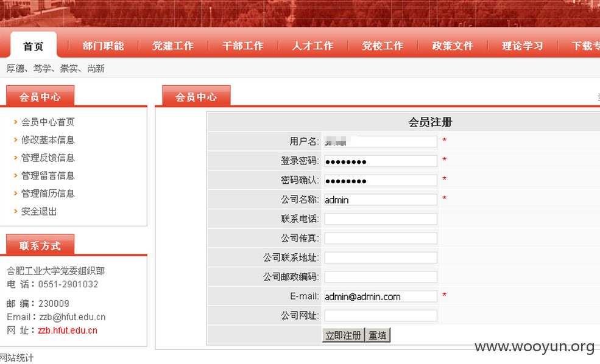Open the 修改基本信息 sidebar link

point(48,140)
